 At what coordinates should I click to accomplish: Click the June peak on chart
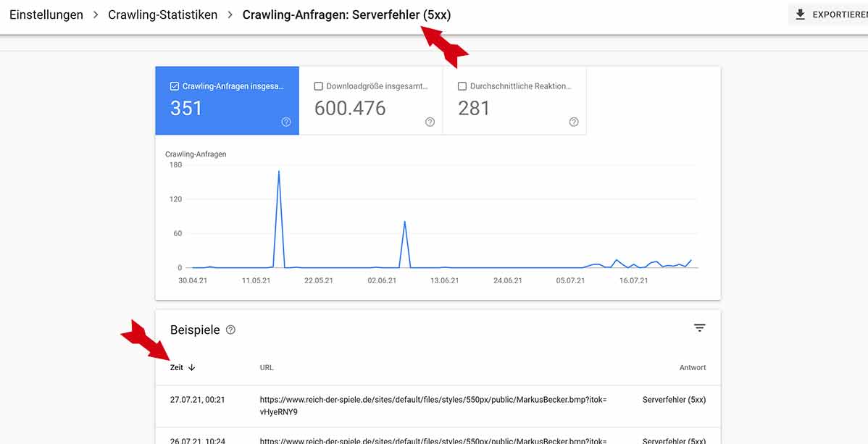coord(405,222)
